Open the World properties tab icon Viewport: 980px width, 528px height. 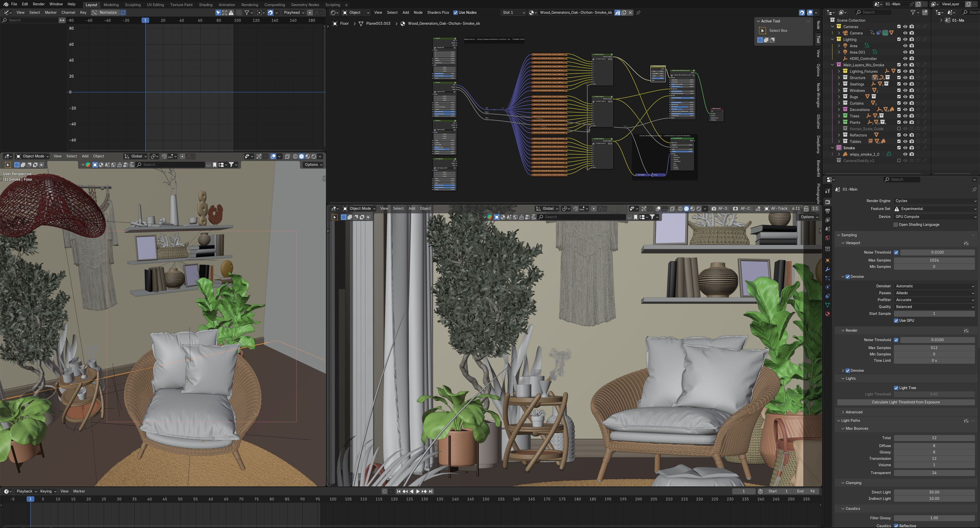827,238
